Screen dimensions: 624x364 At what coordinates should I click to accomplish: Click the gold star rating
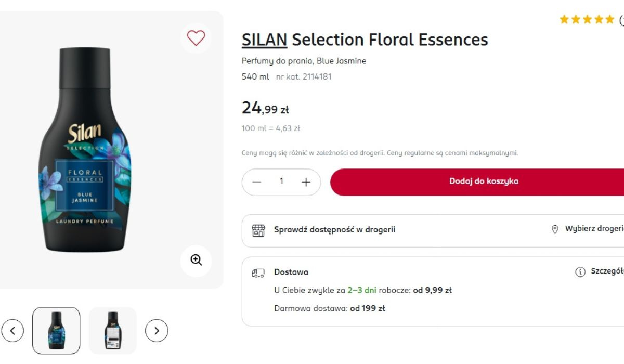pyautogui.click(x=587, y=20)
